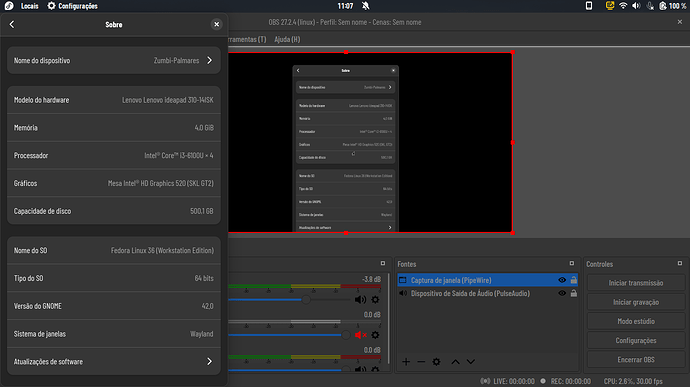The width and height of the screenshot is (690, 387).
Task: Click the phone device tray icon
Action: pos(589,6)
